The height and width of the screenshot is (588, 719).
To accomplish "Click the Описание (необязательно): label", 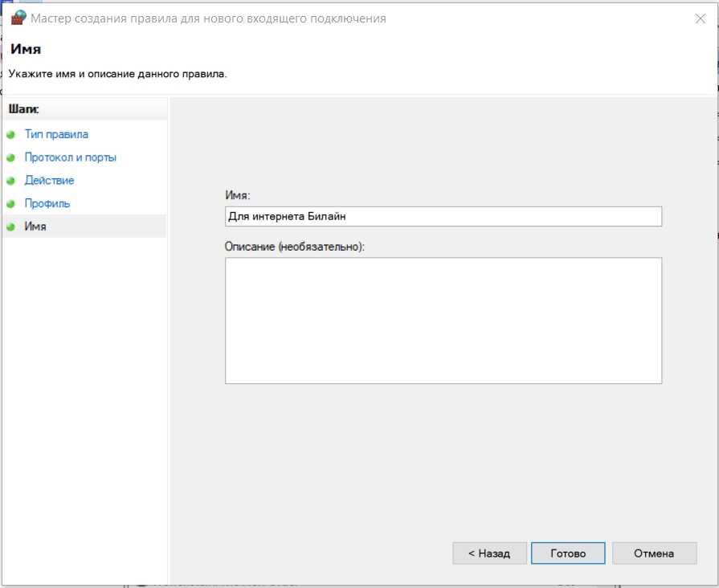I will [295, 246].
